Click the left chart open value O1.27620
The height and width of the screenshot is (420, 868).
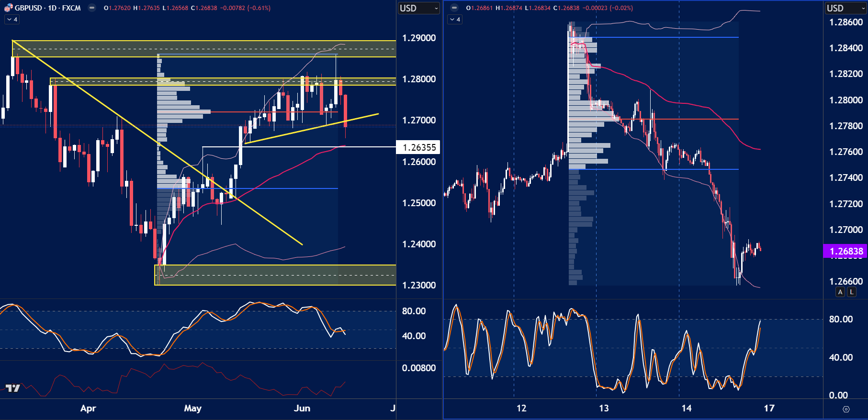coord(117,8)
